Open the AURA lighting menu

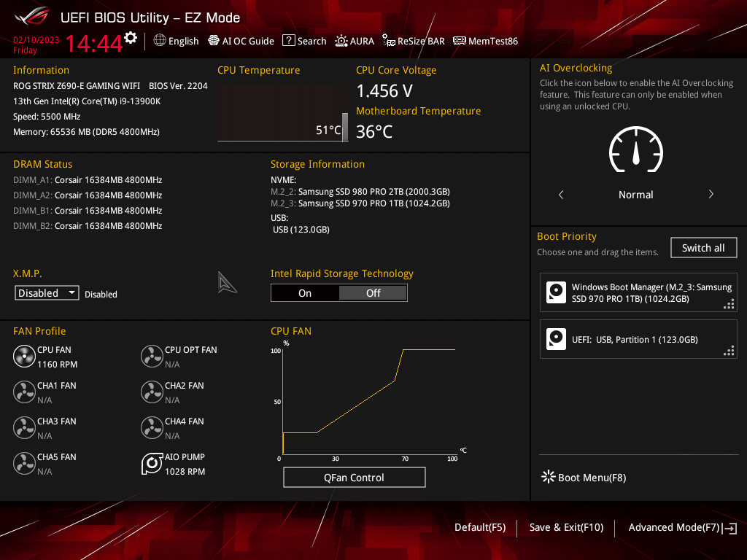click(x=355, y=41)
